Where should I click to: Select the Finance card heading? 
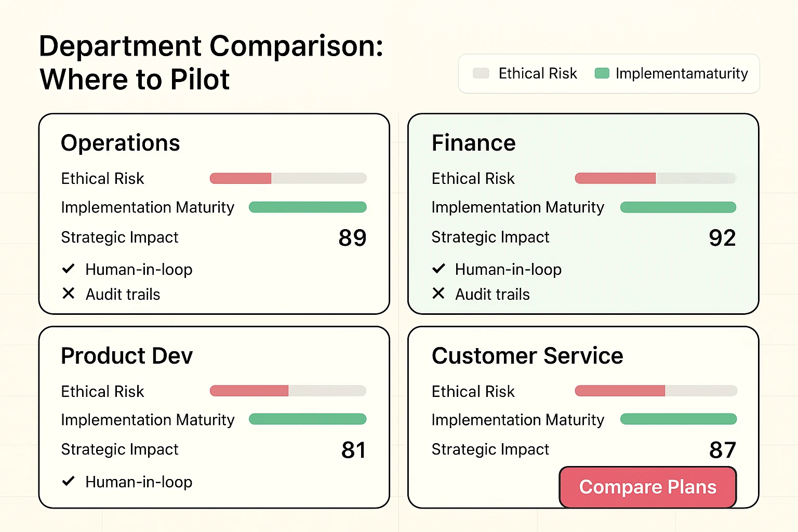(473, 143)
